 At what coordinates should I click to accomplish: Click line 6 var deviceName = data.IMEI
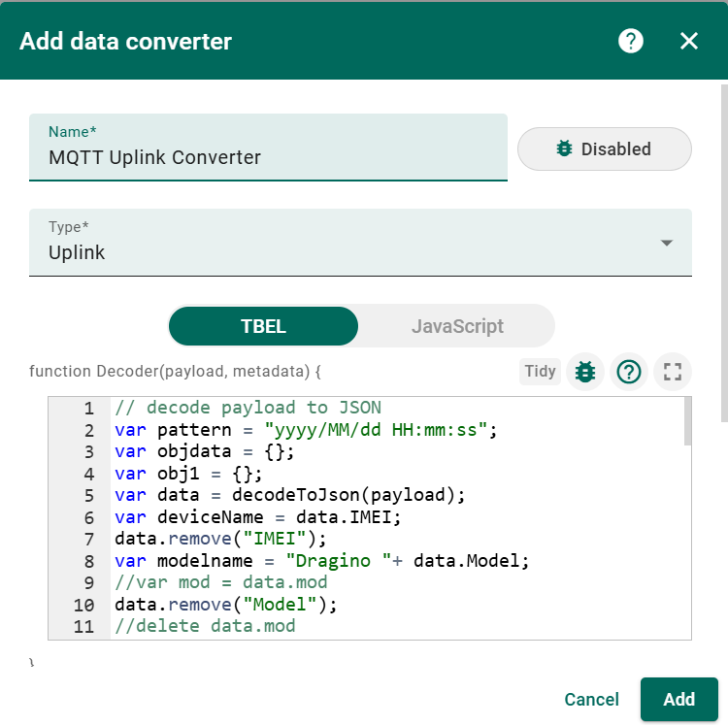(x=257, y=517)
